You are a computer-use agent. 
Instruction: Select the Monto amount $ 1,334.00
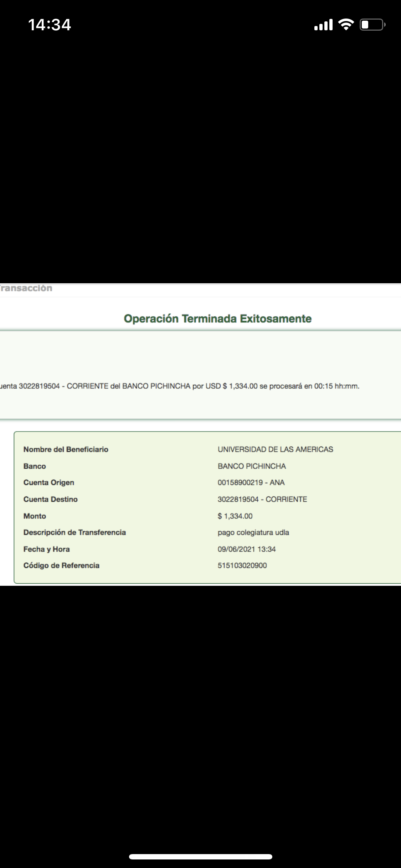235,516
